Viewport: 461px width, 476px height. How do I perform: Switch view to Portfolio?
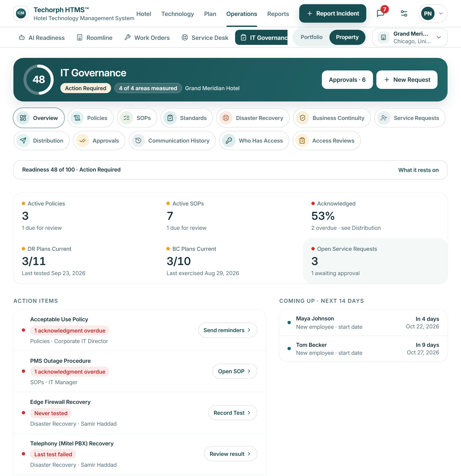[x=311, y=37]
